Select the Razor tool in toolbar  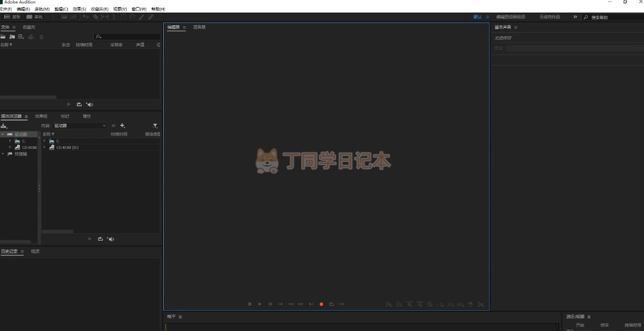tap(96, 17)
